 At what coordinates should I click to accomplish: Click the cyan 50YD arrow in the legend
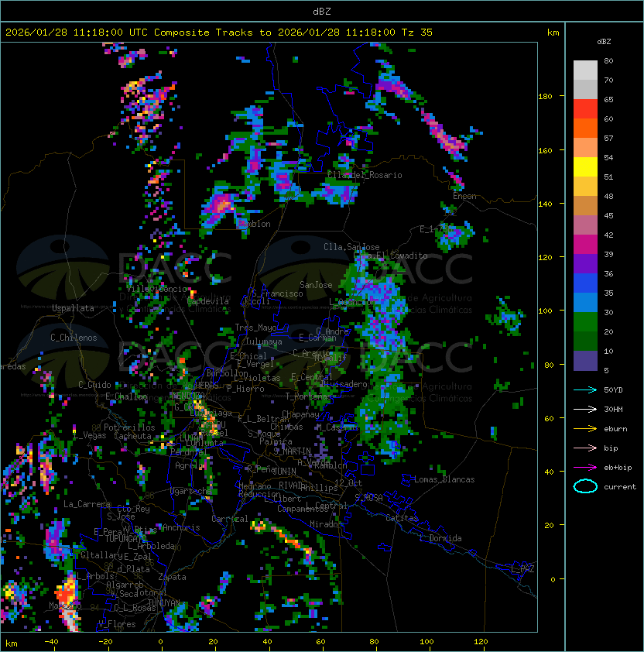585,389
